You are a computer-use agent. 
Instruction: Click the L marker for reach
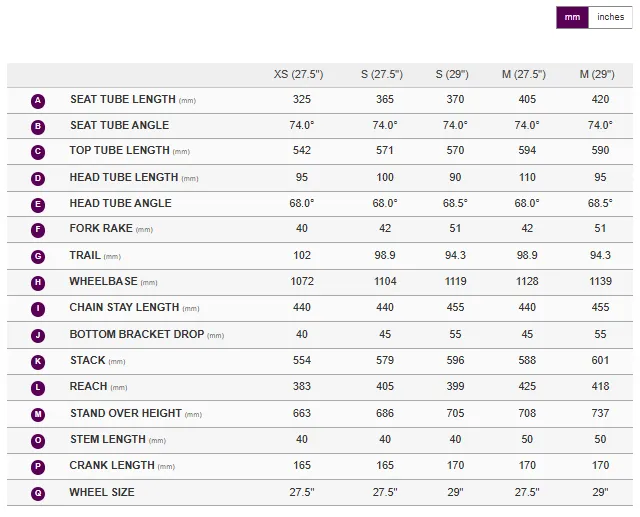point(38,388)
